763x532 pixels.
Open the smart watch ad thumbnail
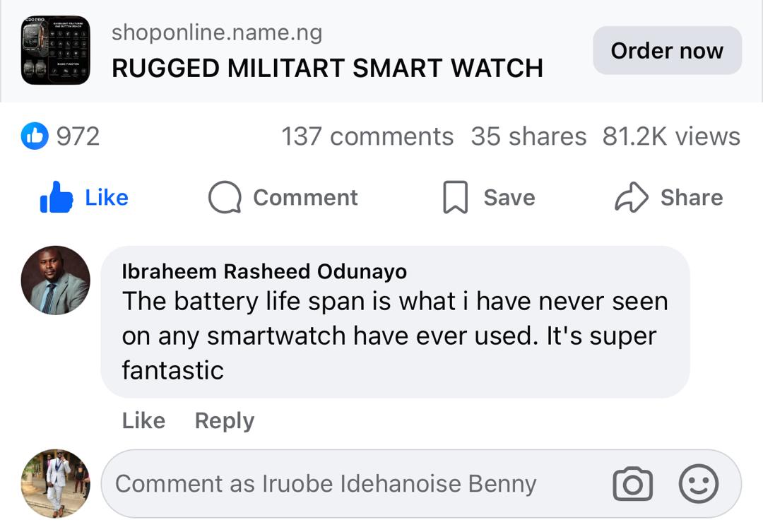(55, 50)
